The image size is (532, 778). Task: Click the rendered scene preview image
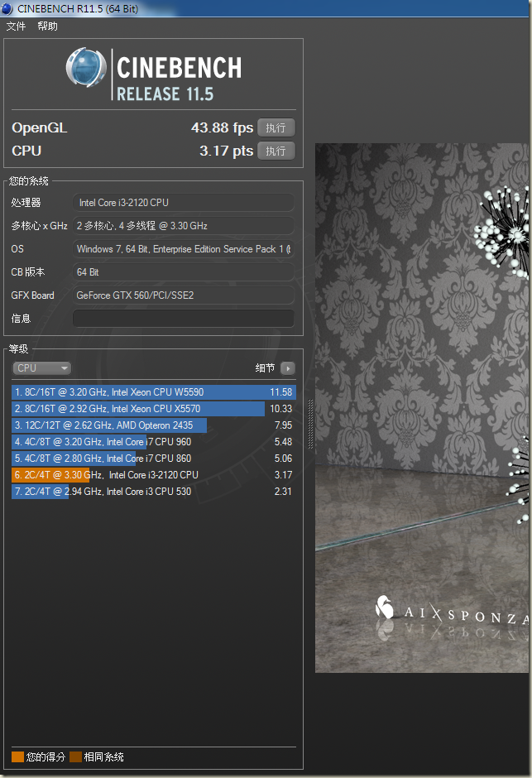(x=422, y=408)
